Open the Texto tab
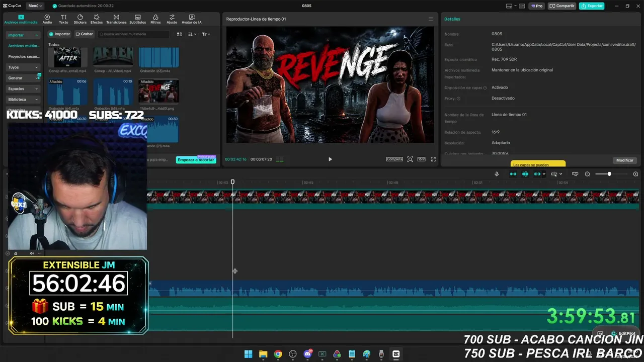 click(x=63, y=19)
